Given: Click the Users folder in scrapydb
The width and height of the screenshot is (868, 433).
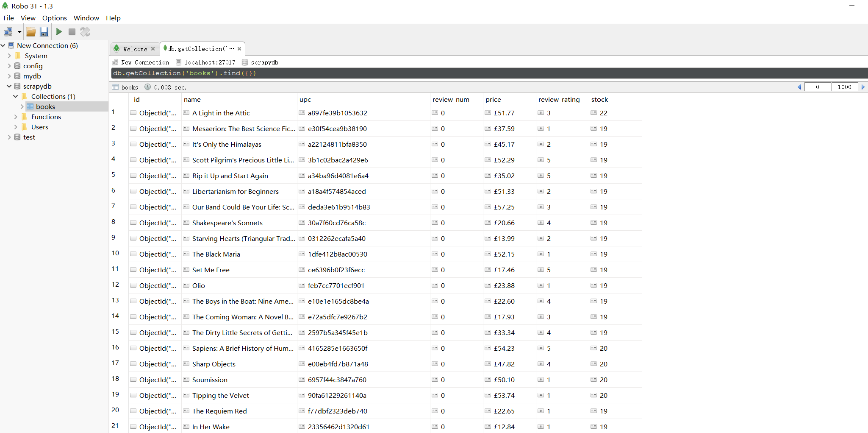Looking at the screenshot, I should click(39, 127).
